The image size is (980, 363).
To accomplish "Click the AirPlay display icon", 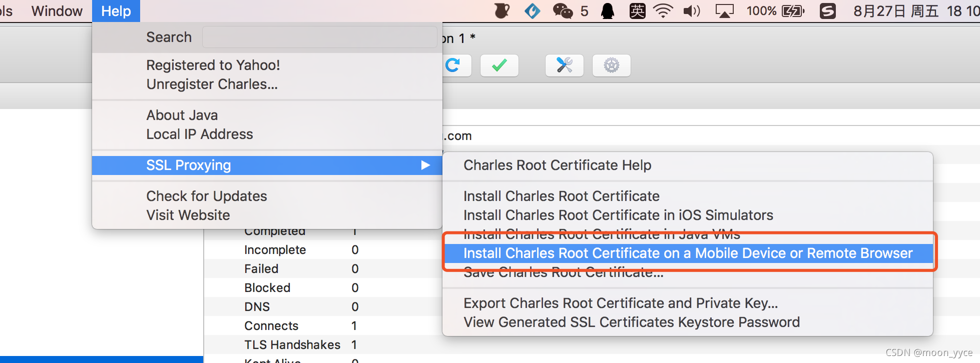I will point(724,11).
